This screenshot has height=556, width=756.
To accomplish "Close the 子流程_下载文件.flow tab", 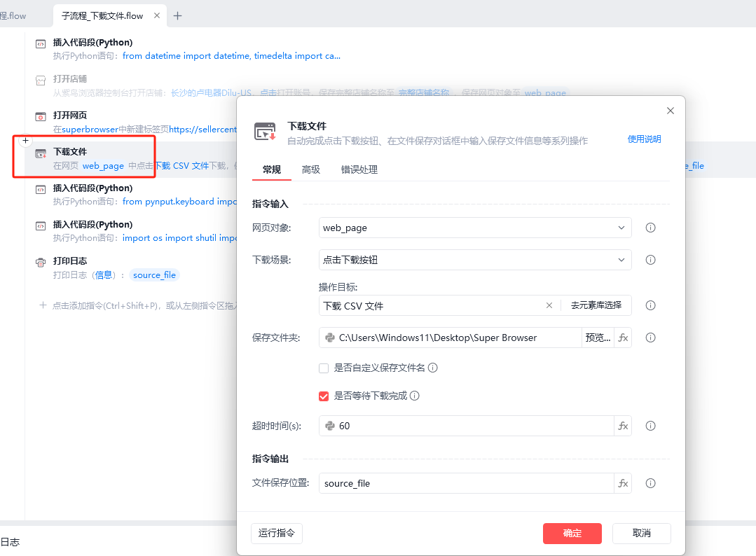I will coord(157,15).
